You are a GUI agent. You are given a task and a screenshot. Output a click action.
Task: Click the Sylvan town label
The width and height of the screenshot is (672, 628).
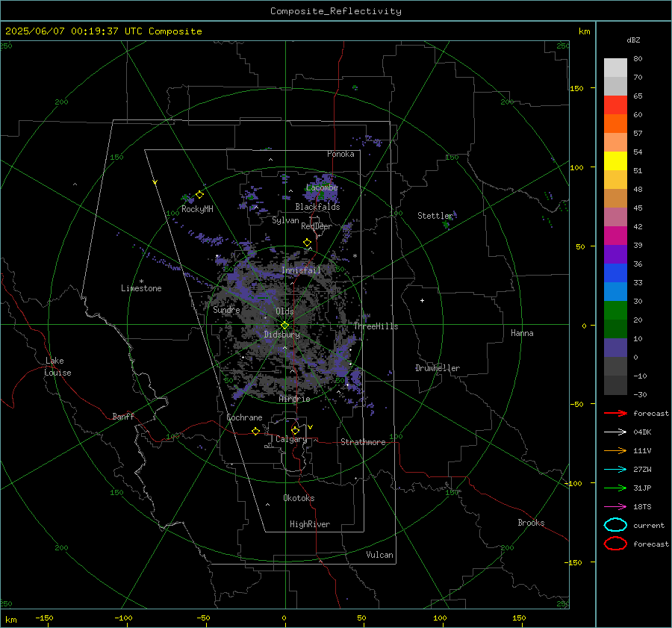(x=285, y=220)
